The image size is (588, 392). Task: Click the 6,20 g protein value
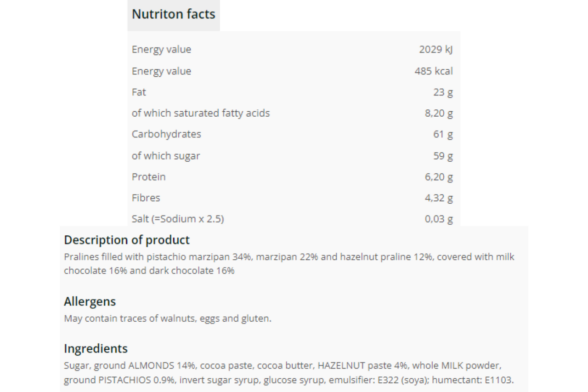[x=439, y=177]
